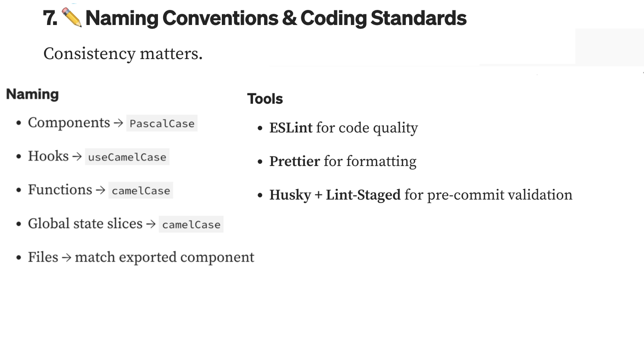644x338 pixels.
Task: Click the section number 7 in the title
Action: 50,18
